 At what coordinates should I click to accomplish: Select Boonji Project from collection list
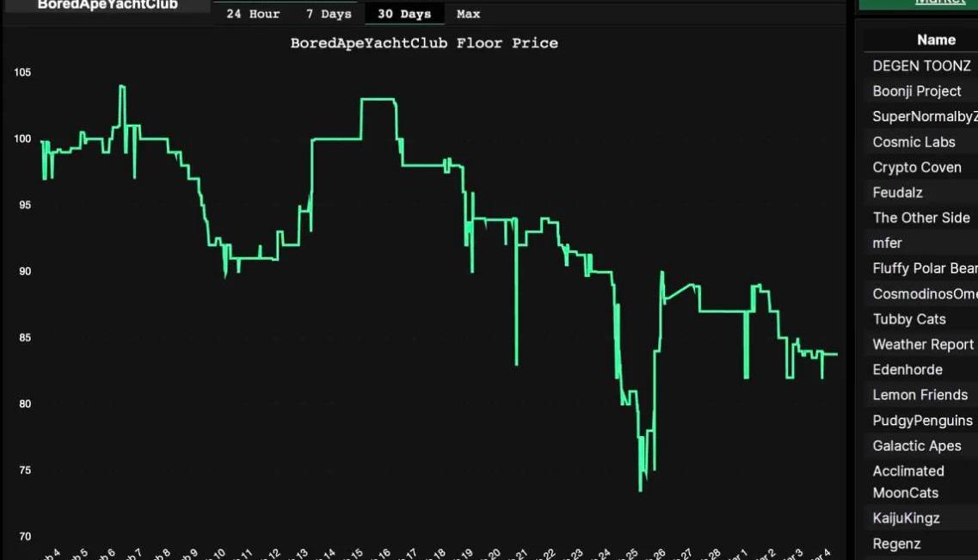point(917,91)
